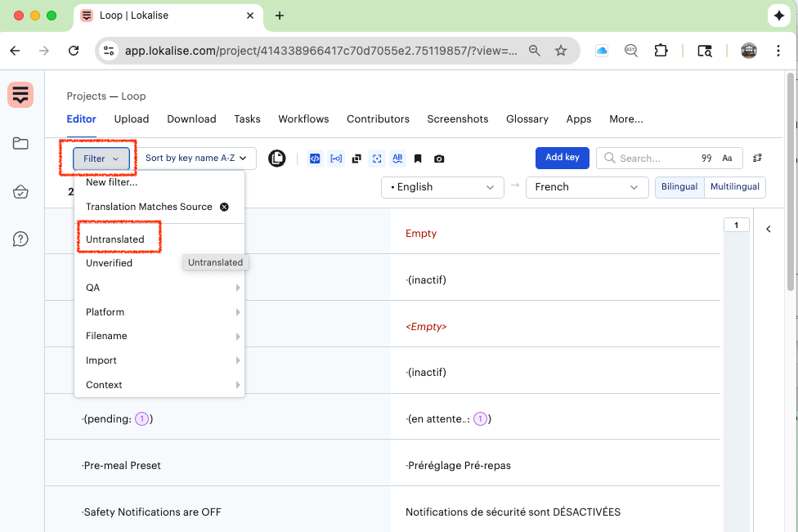Switch to Multilingual view
Viewport: 798px width, 532px height.
(x=735, y=187)
